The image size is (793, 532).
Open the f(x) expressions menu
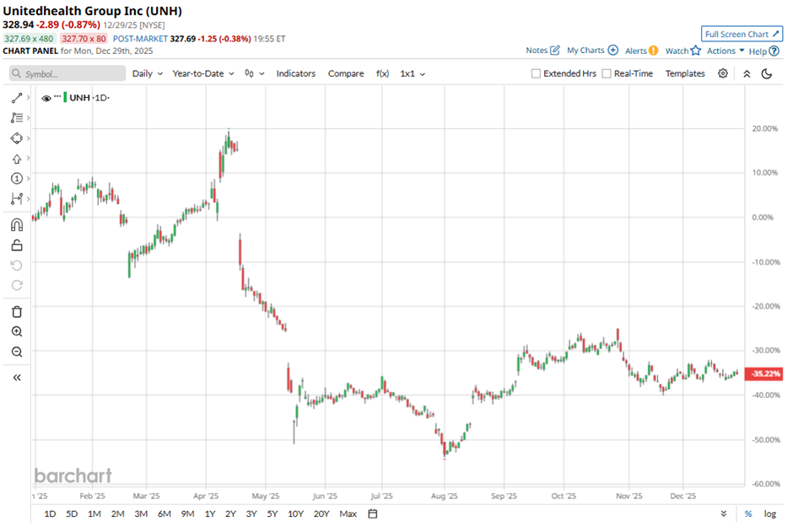coord(382,73)
